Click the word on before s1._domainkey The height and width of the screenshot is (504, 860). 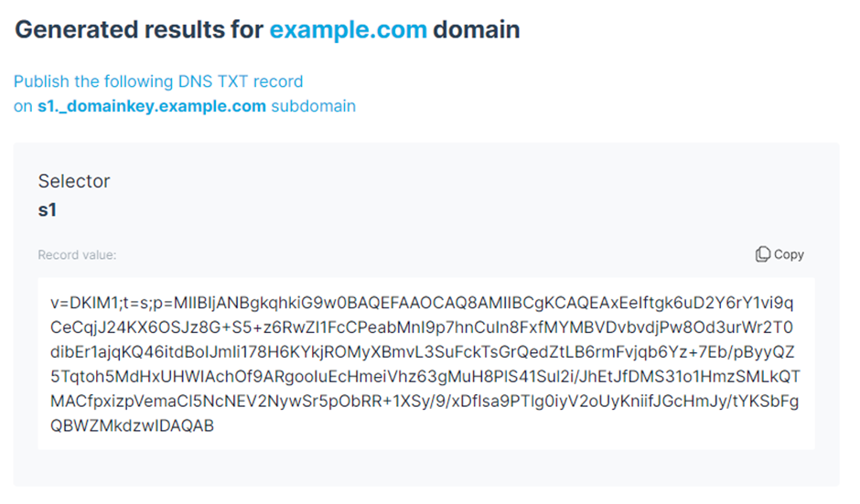pos(23,106)
